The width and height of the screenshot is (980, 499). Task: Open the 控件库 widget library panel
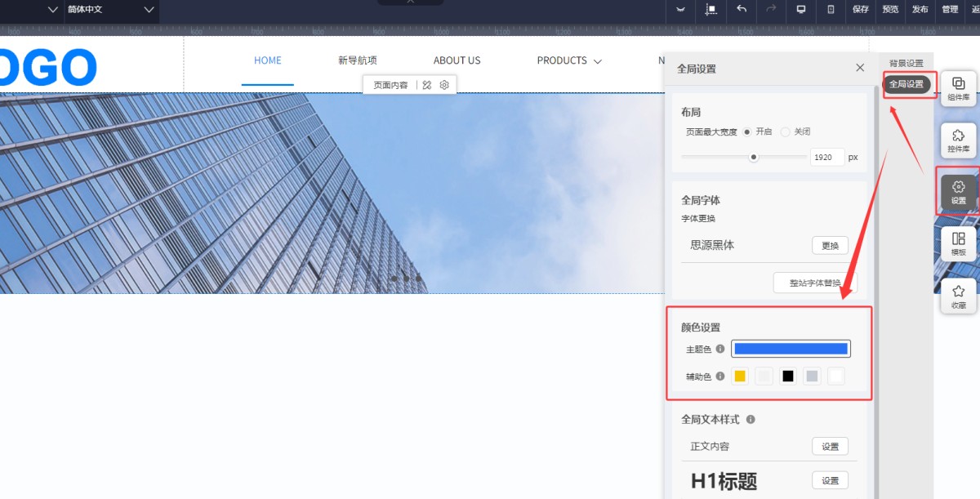958,140
